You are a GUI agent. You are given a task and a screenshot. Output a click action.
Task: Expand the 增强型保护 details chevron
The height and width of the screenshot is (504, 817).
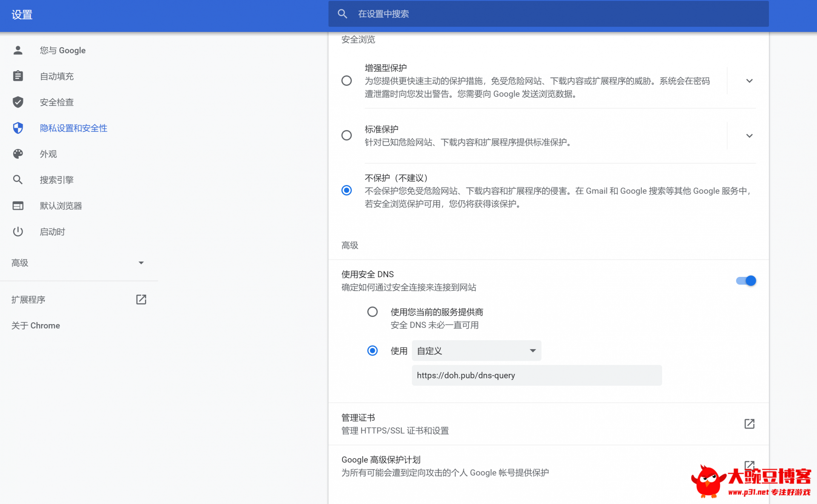pos(749,81)
